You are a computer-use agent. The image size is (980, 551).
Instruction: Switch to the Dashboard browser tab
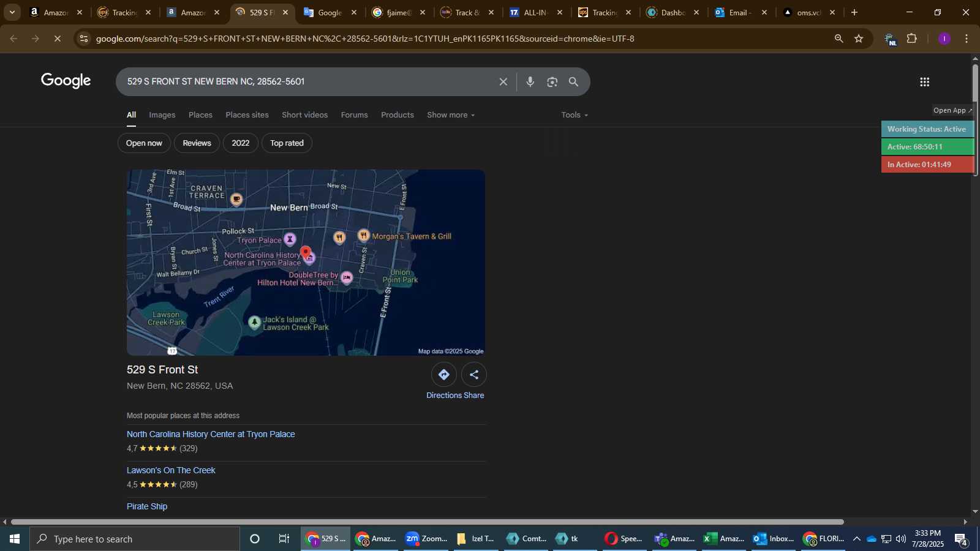[x=673, y=12]
